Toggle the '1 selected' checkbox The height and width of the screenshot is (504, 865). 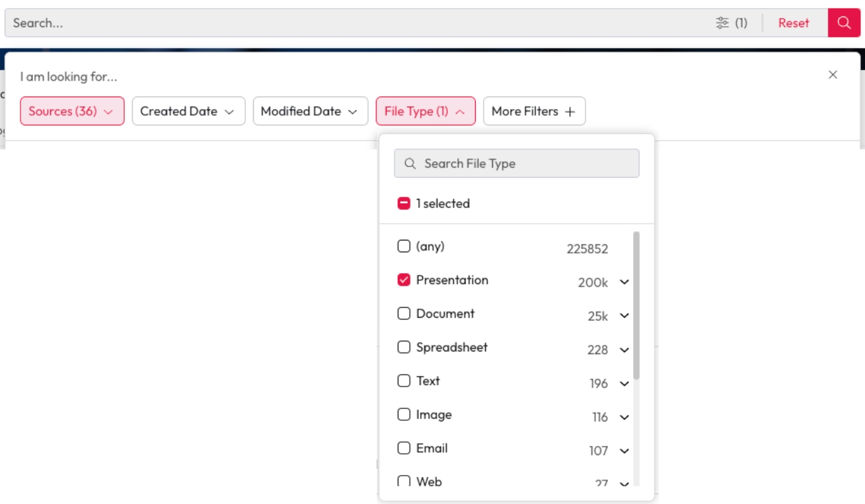(404, 203)
